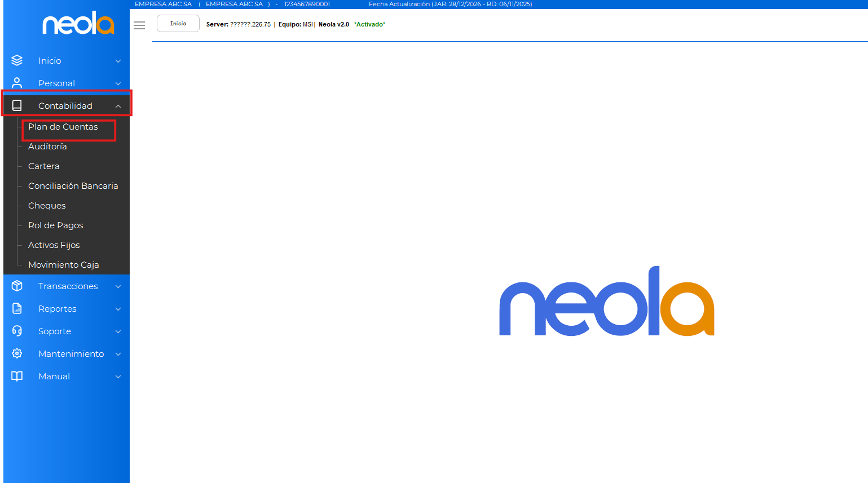
Task: Open Plan de Cuentas submenu item
Action: click(63, 127)
